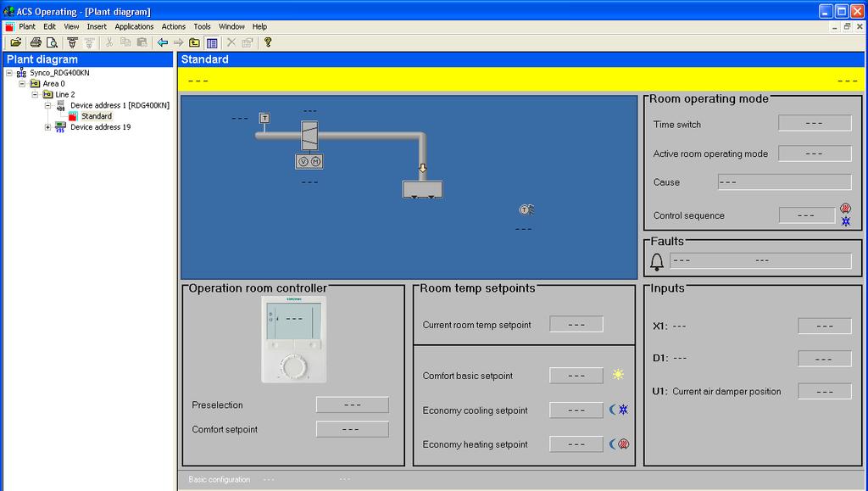Click the Open plant folder icon
Viewport: 868px width, 491px height.
coord(15,42)
